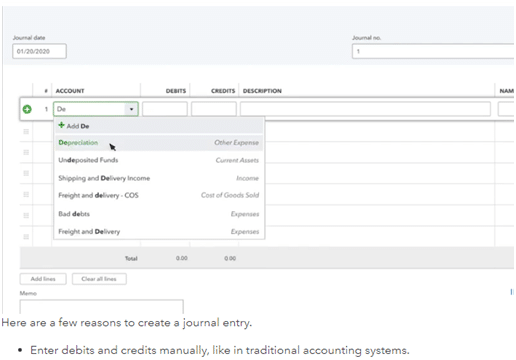
Task: Pick Freight and Delivery expenses account
Action: click(x=159, y=231)
